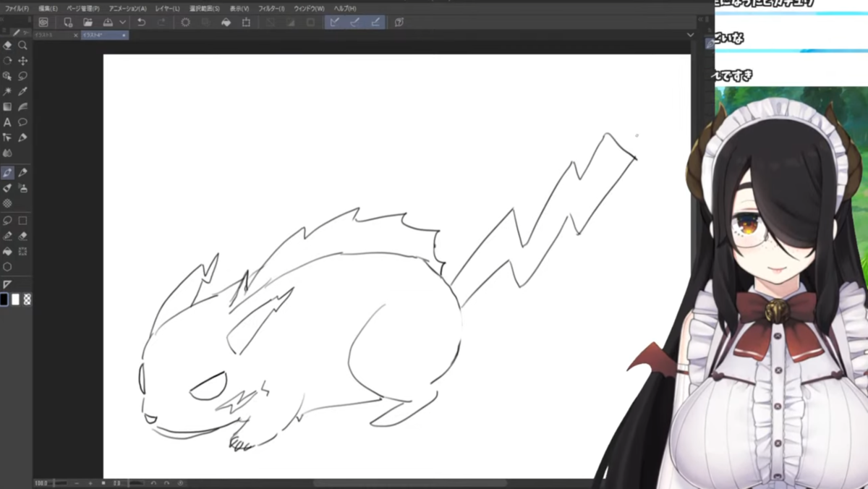The width and height of the screenshot is (868, 489).
Task: Select the Eyedropper tool
Action: pos(22,92)
